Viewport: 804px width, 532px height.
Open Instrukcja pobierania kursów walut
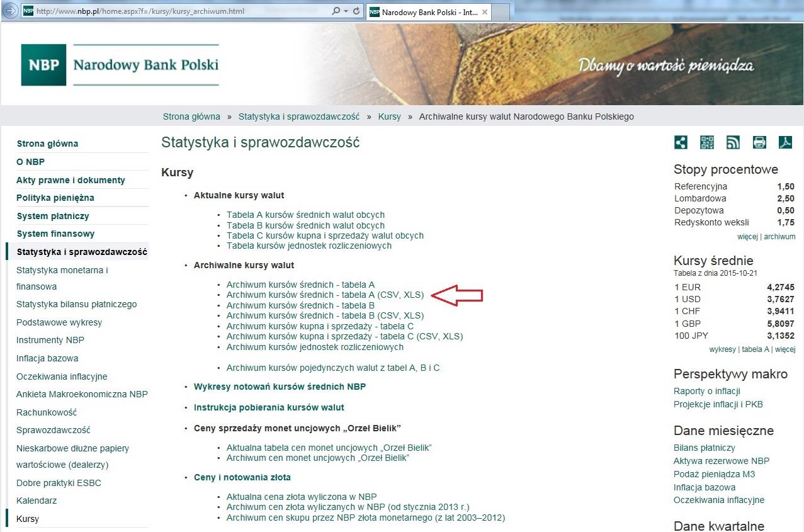coord(269,407)
